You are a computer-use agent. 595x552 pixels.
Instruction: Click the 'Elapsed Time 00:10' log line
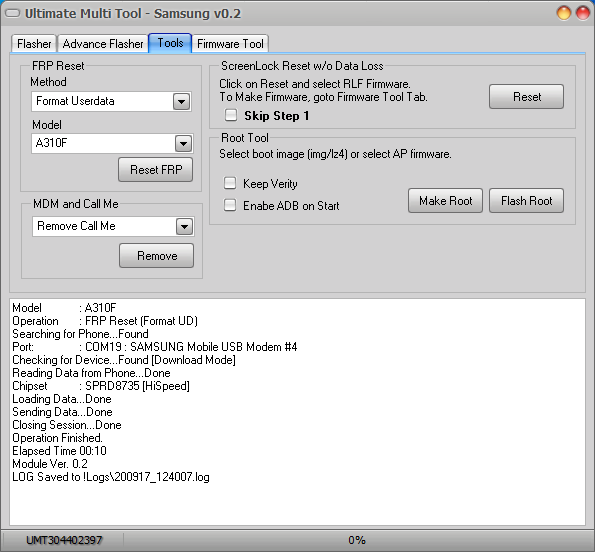click(x=60, y=451)
